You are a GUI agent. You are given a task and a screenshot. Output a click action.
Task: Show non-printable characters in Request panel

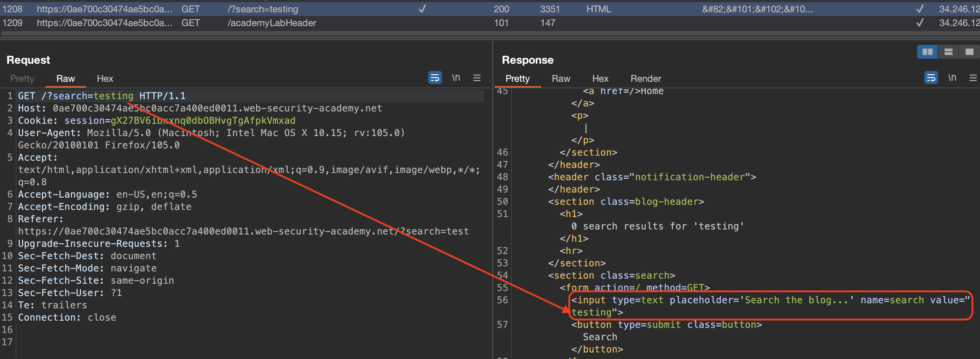(x=456, y=78)
